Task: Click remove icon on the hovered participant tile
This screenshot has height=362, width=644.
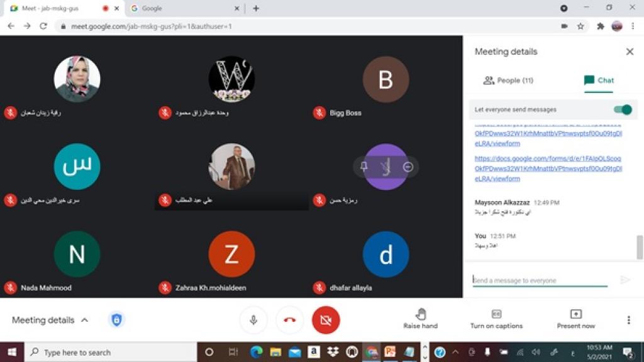Action: (x=408, y=167)
